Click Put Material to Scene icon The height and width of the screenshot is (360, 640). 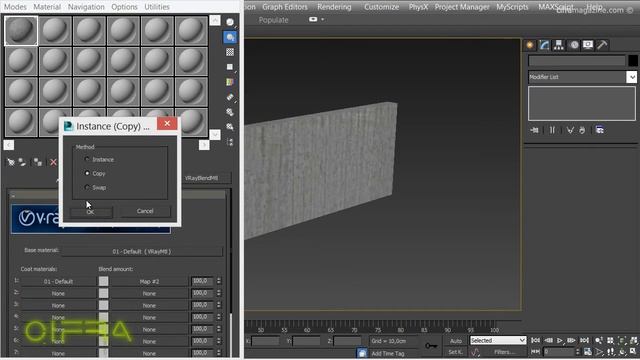point(22,162)
